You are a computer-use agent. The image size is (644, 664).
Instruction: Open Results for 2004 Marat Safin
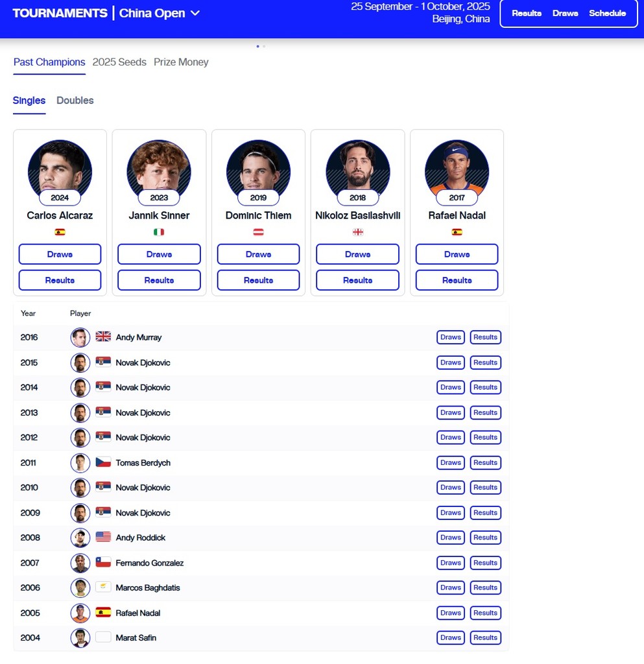pyautogui.click(x=485, y=638)
